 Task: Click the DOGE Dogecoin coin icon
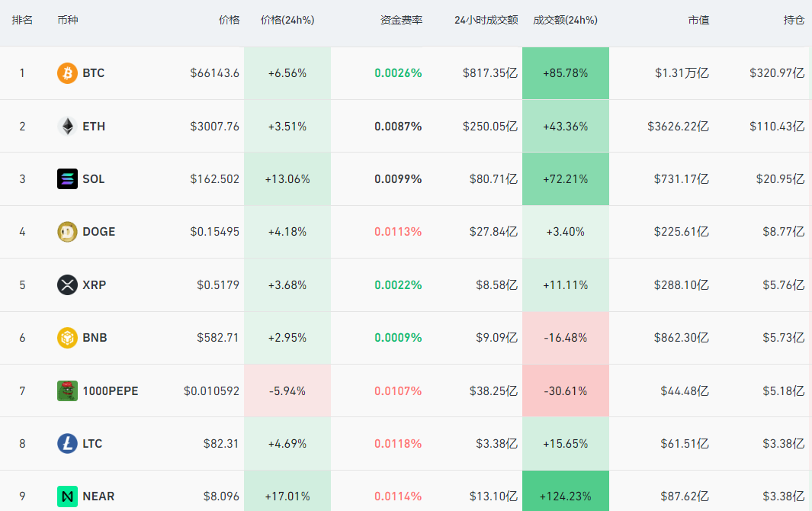click(x=67, y=232)
